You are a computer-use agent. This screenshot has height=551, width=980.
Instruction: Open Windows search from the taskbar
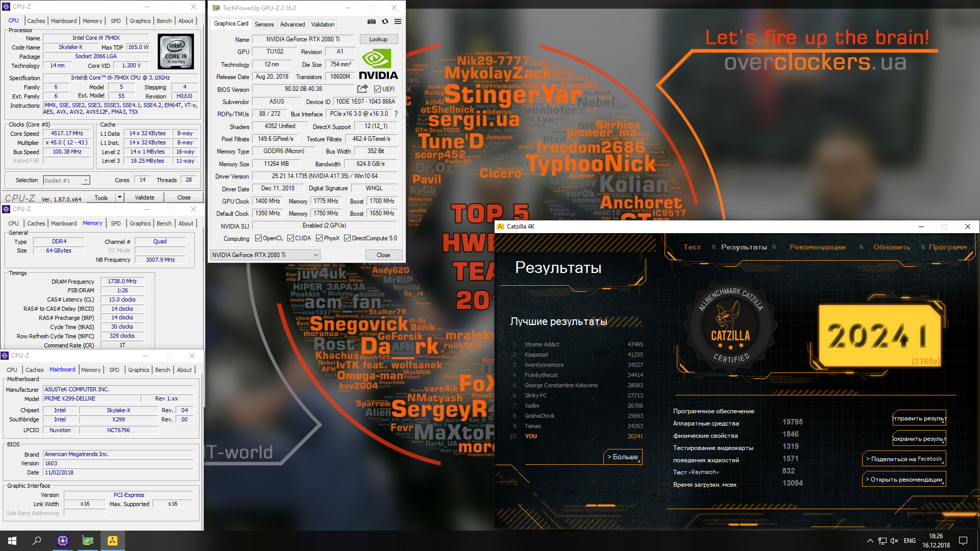click(x=37, y=541)
